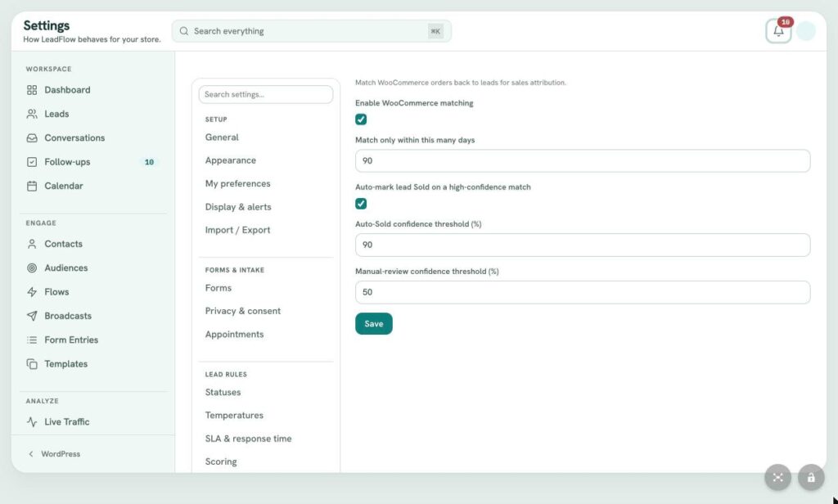Uncheck Enable WooCommerce matching
Screen dimensions: 838x504
tap(361, 119)
